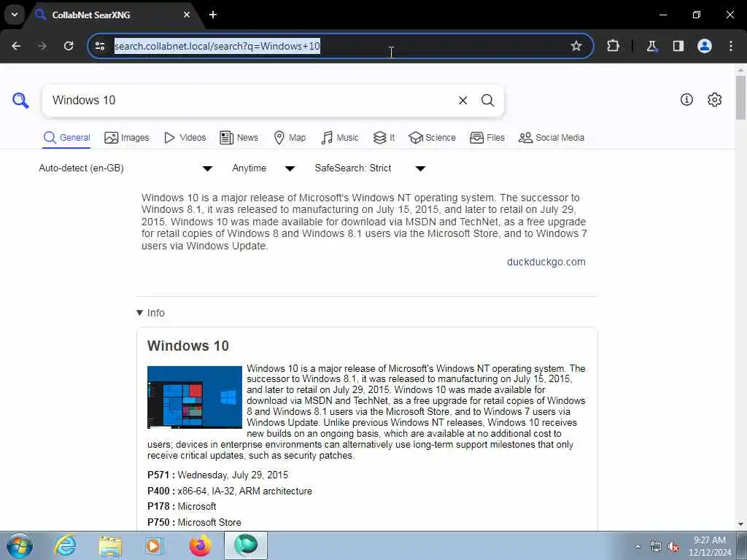Switch to It category

tap(384, 138)
